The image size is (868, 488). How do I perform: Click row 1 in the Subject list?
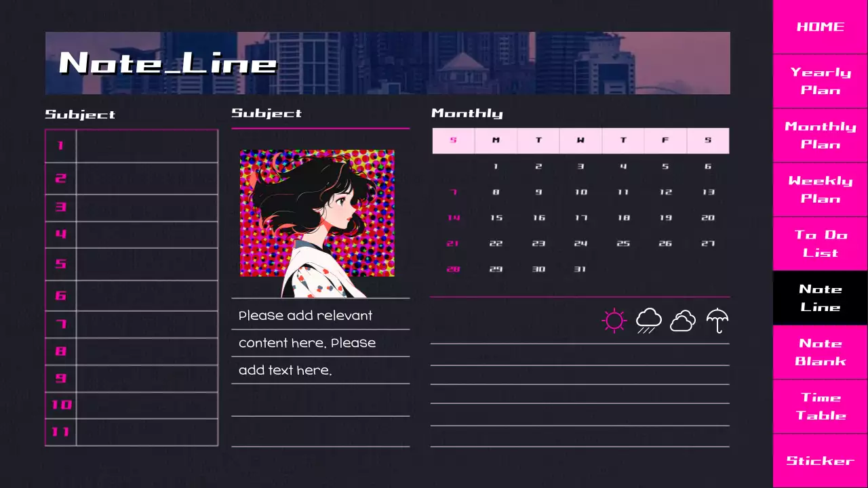click(146, 146)
